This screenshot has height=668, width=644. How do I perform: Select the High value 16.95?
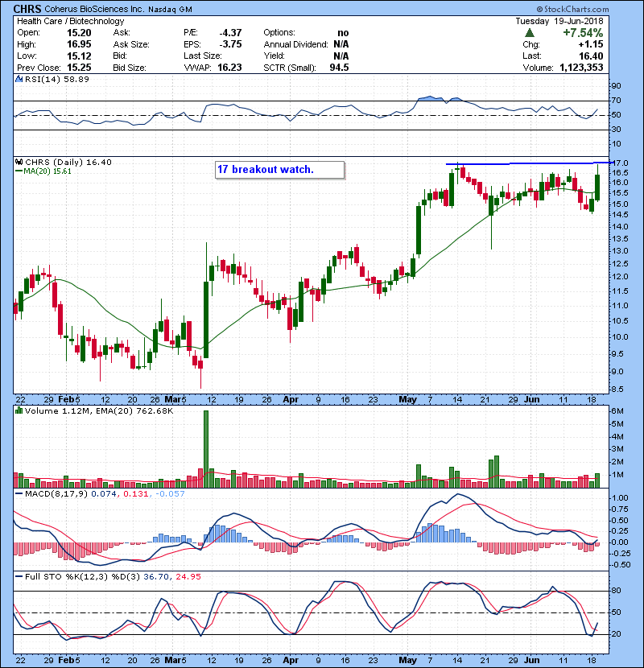click(79, 44)
